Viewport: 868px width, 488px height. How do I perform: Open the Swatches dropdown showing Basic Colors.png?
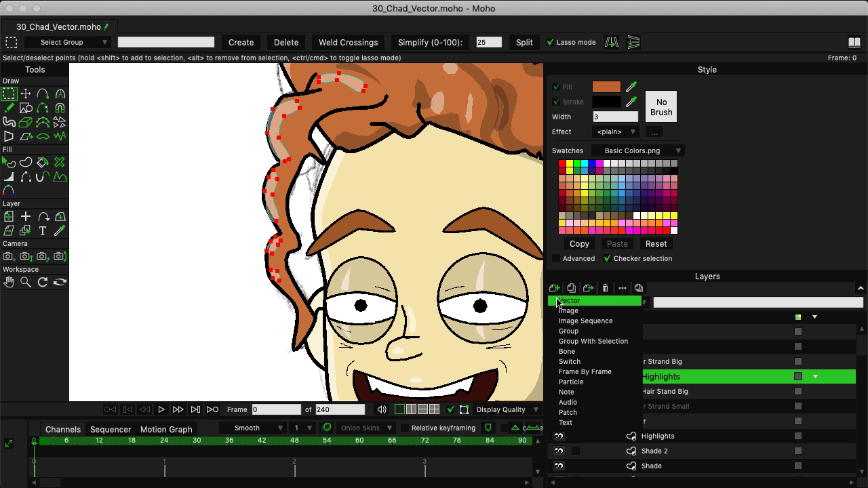(637, 150)
